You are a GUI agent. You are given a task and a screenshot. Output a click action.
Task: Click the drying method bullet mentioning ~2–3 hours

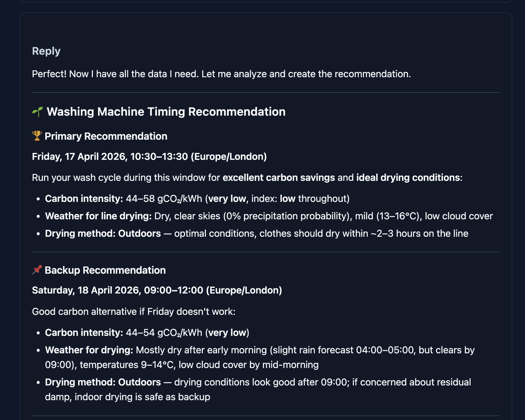tap(256, 234)
